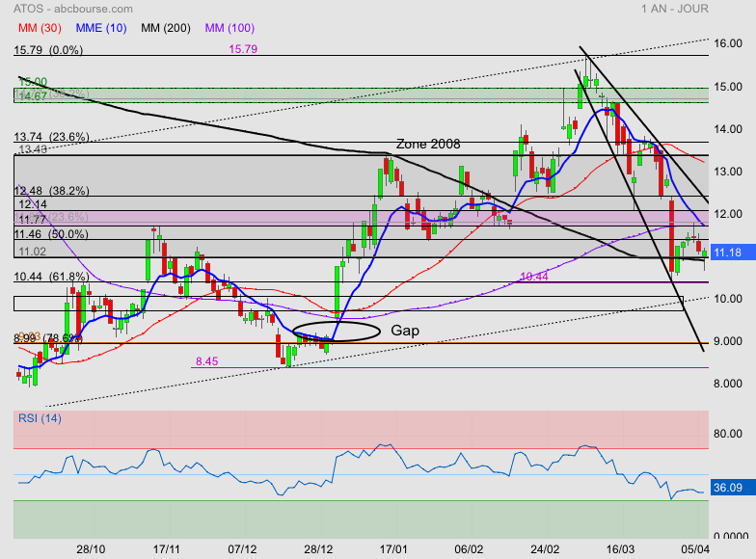
Task: Click the '28/10' date axis label
Action: coord(91,549)
